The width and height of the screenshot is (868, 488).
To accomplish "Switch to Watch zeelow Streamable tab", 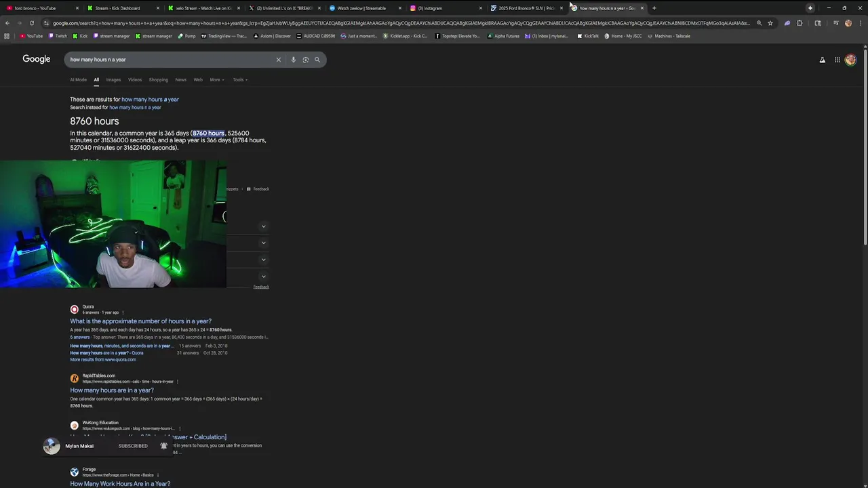I will tap(365, 8).
